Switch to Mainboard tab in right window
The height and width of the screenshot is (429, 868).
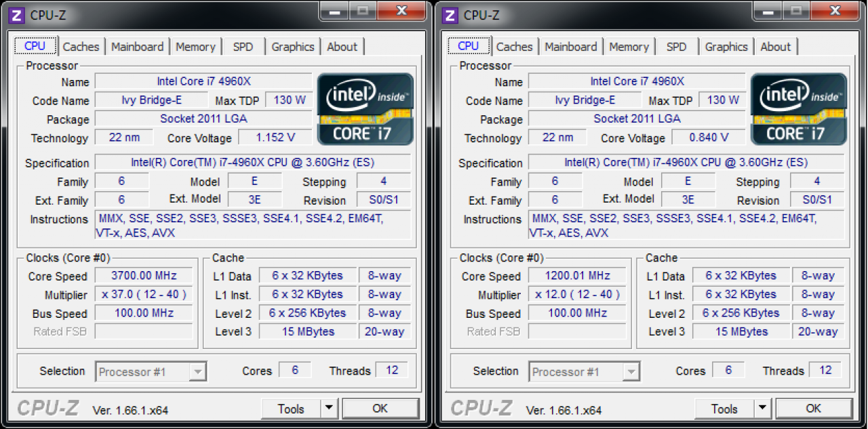570,47
